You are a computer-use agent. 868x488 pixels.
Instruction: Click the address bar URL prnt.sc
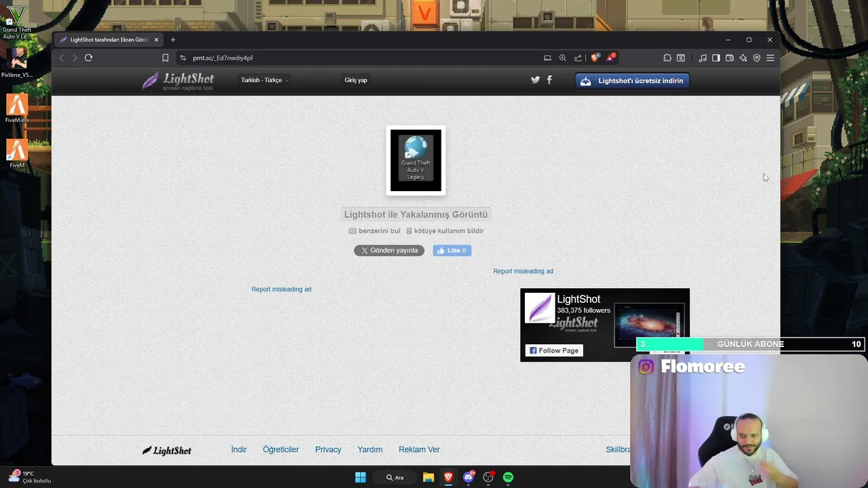223,58
